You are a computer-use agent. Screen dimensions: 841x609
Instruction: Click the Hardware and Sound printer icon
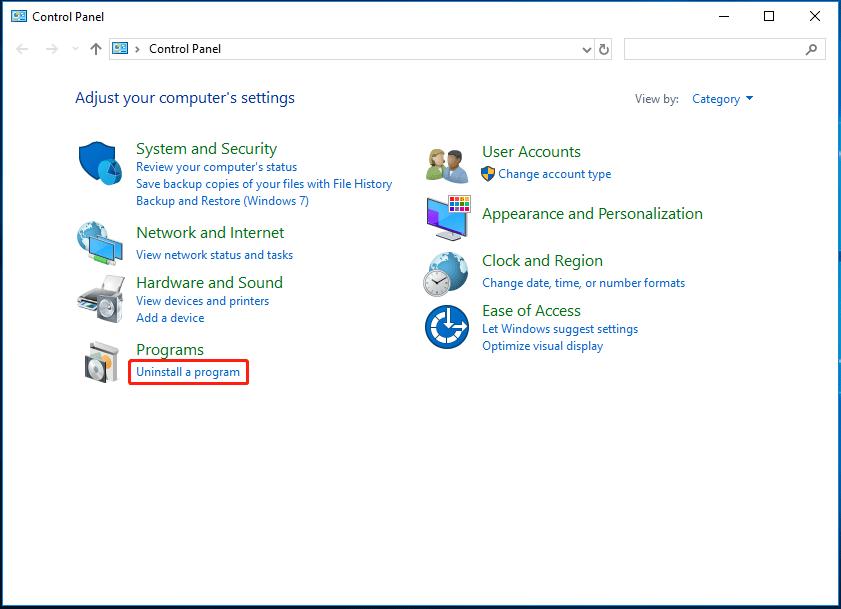(x=100, y=298)
